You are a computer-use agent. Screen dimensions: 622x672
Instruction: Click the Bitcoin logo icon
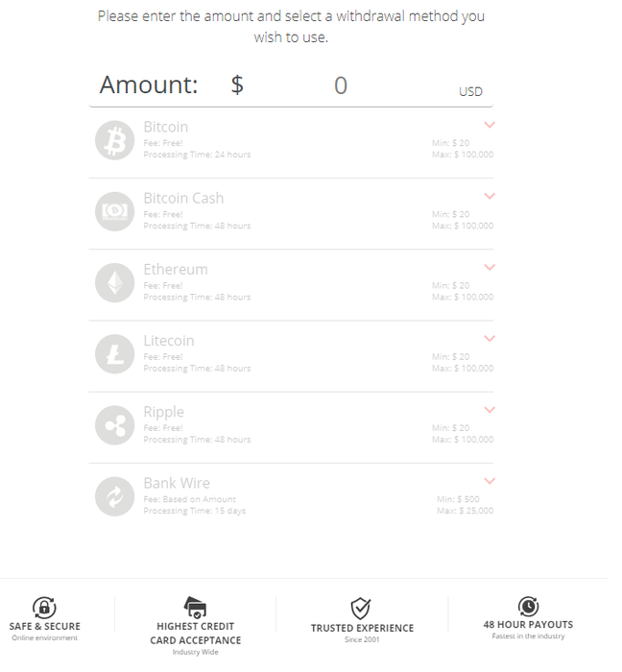(115, 140)
